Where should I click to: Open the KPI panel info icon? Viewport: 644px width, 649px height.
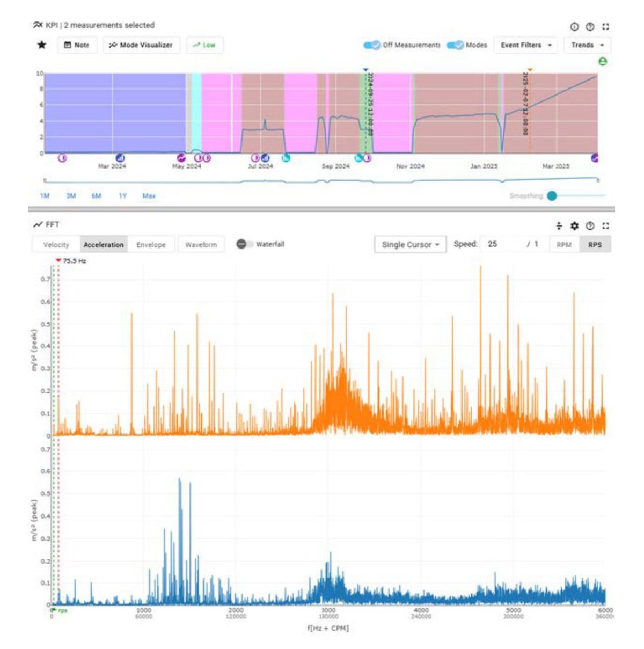pos(574,26)
